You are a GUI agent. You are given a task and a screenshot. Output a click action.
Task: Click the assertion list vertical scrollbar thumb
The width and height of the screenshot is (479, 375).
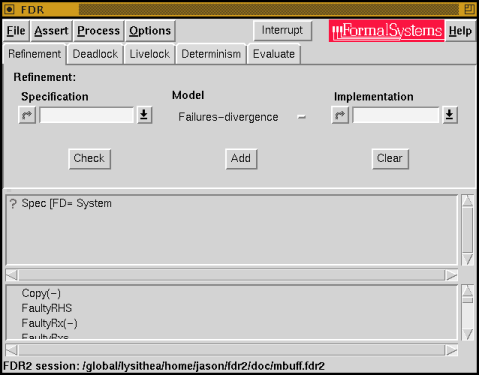[x=467, y=230]
